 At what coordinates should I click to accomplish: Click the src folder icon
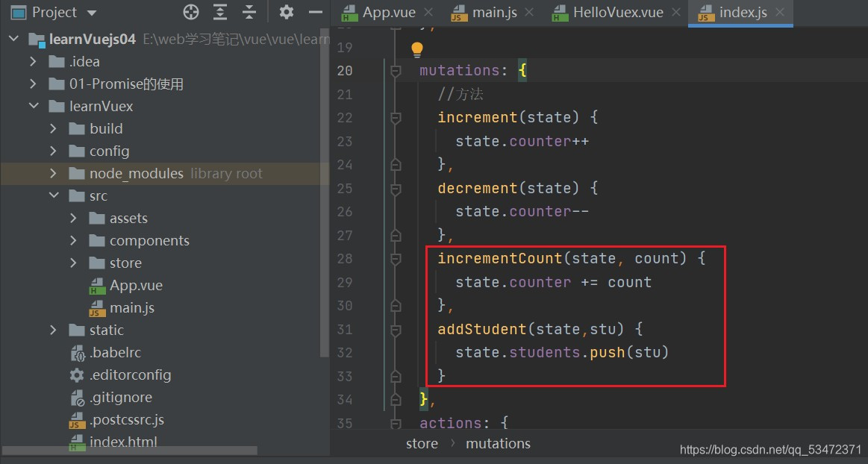coord(76,195)
